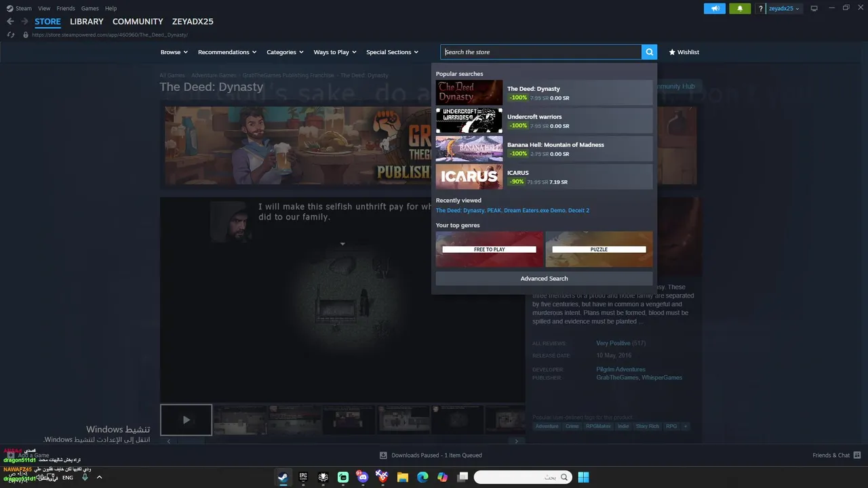Screen dimensions: 868x488
Task: Open Pilgrim Adventures developer link
Action: click(x=620, y=369)
